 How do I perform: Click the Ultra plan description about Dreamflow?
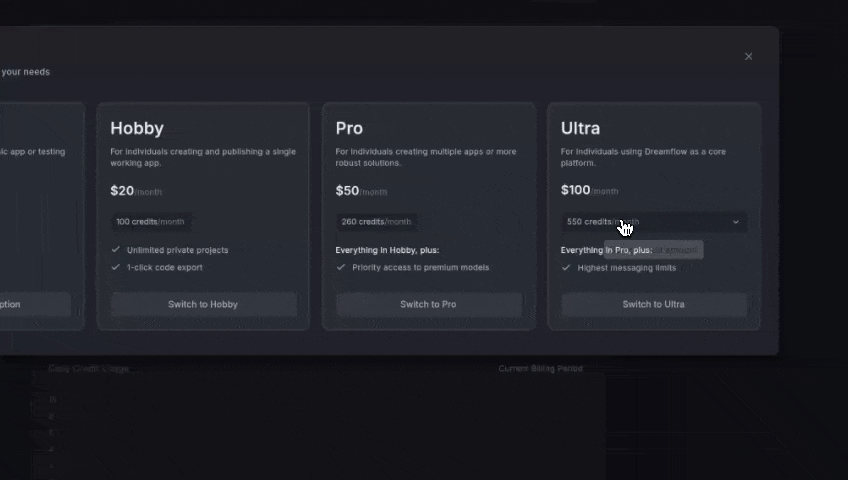pos(643,157)
